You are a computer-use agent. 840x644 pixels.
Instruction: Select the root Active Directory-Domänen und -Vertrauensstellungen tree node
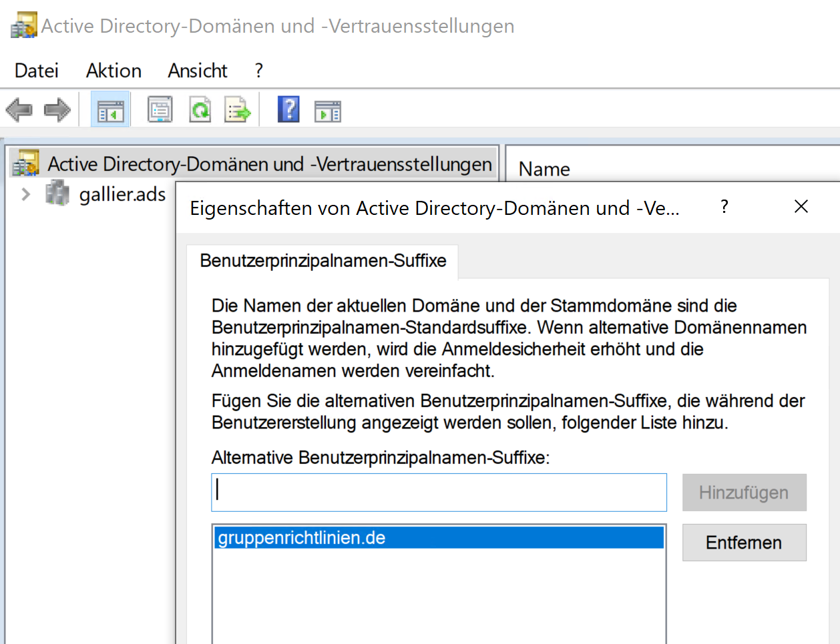253,164
